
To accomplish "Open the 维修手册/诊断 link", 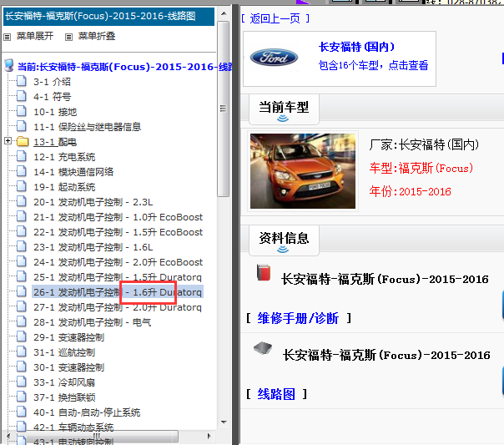I will pyautogui.click(x=298, y=318).
